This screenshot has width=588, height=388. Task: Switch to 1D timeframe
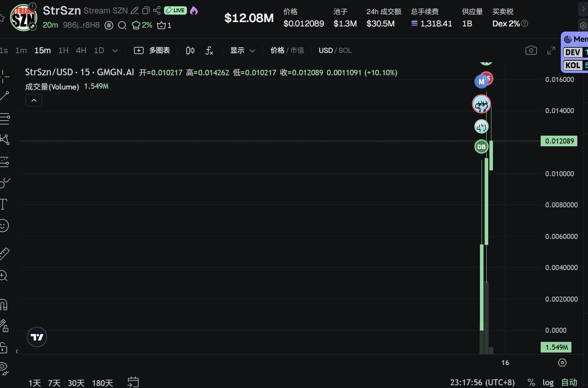98,50
